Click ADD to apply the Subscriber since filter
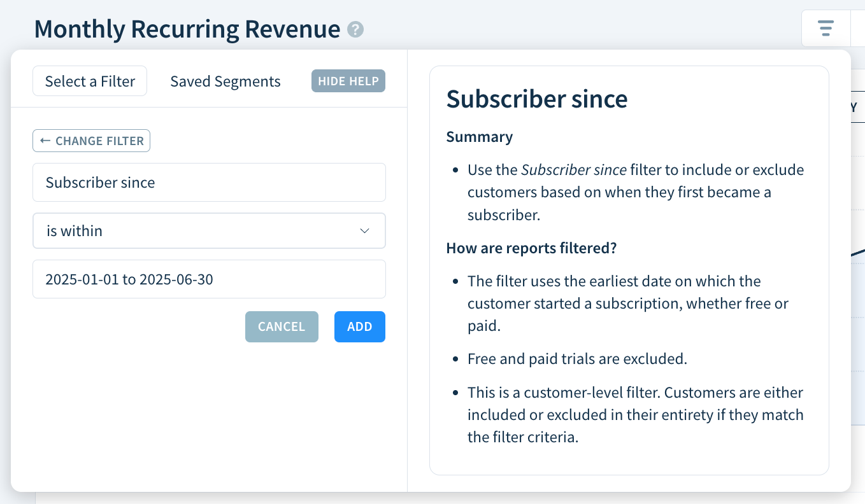Screen dimensions: 865x504 pos(359,326)
